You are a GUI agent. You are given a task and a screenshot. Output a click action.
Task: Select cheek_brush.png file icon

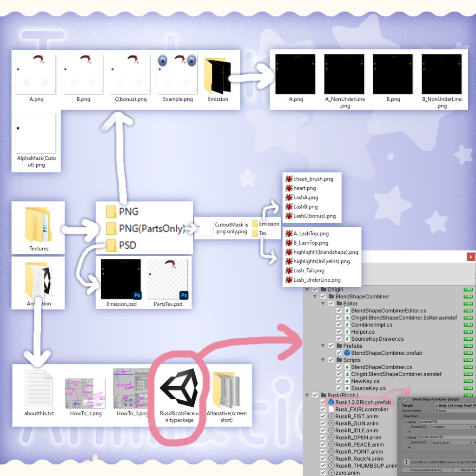[x=289, y=179]
